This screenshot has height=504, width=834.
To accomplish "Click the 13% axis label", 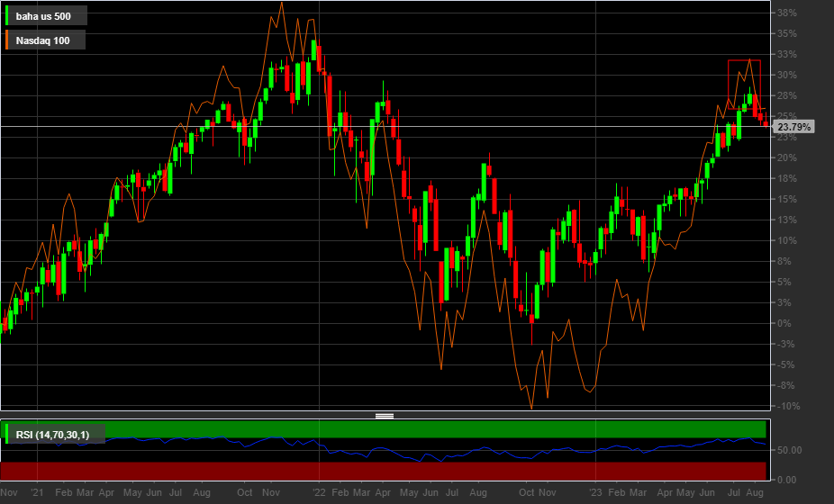I will [x=787, y=220].
